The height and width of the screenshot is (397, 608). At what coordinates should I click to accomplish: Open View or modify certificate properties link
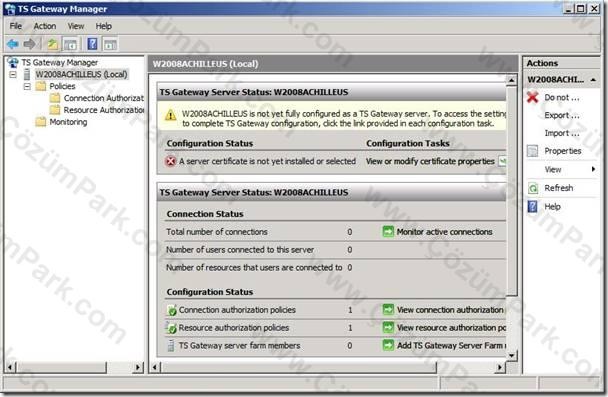[x=430, y=161]
